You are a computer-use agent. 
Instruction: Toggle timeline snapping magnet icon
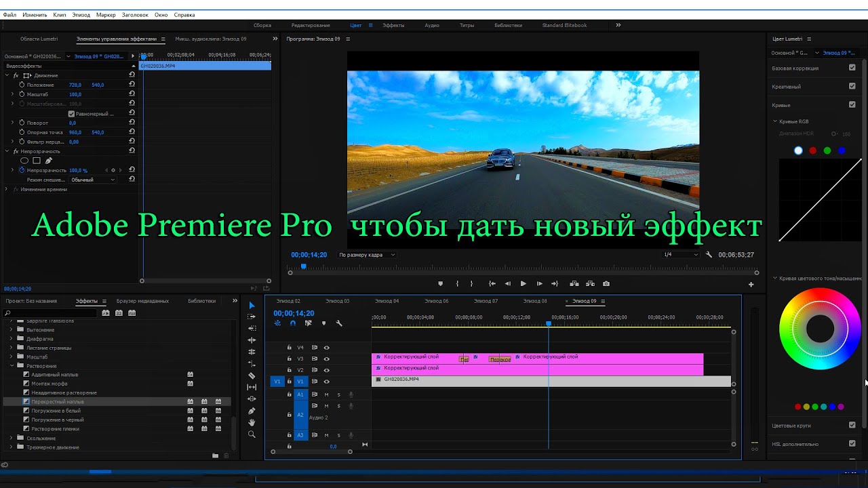293,323
